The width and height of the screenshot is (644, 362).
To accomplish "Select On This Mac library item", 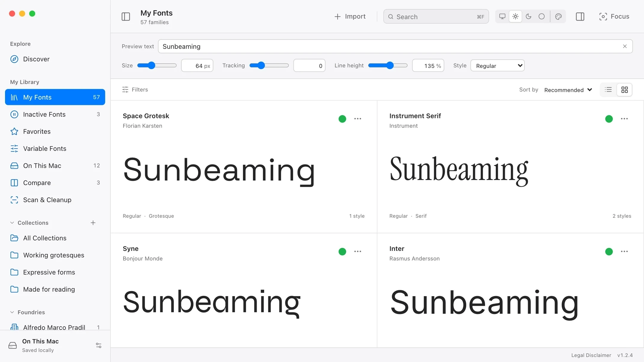I will pyautogui.click(x=55, y=166).
